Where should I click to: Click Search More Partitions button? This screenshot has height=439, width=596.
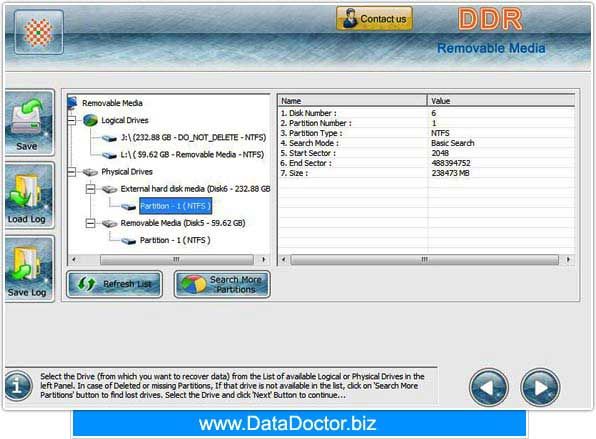222,284
